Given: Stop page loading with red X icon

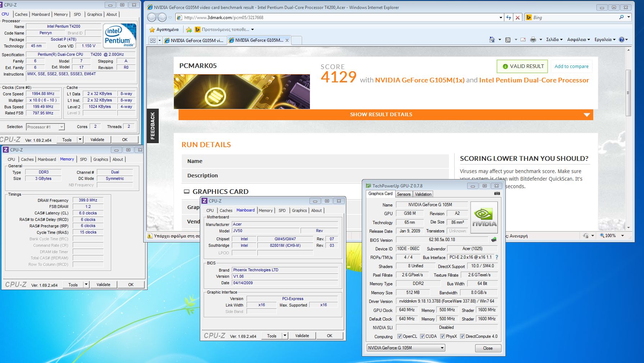Looking at the screenshot, I should [518, 17].
